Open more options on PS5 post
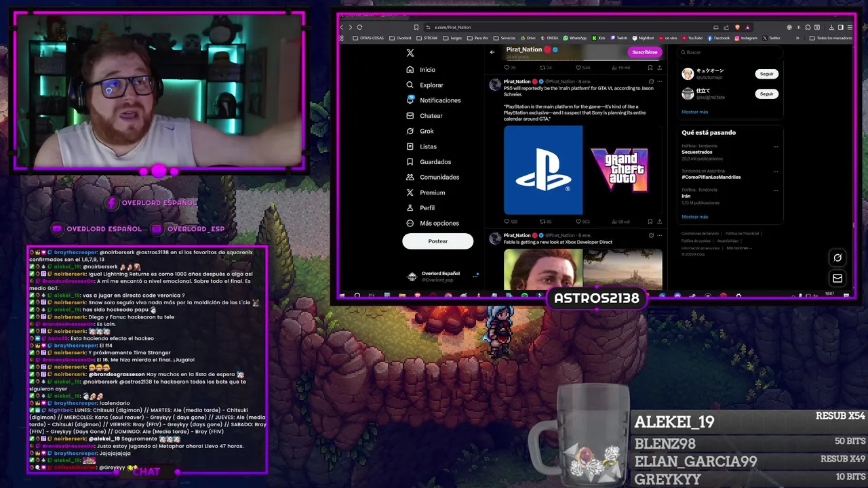Screen dimensions: 868x488 [x=660, y=81]
